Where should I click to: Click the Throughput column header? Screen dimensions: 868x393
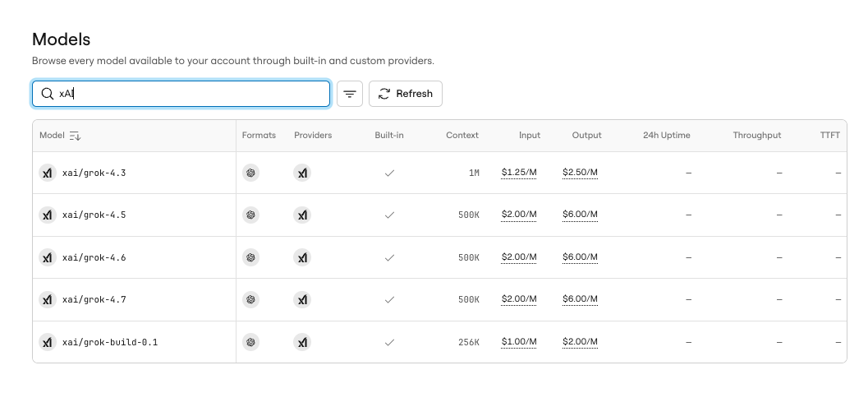[757, 136]
